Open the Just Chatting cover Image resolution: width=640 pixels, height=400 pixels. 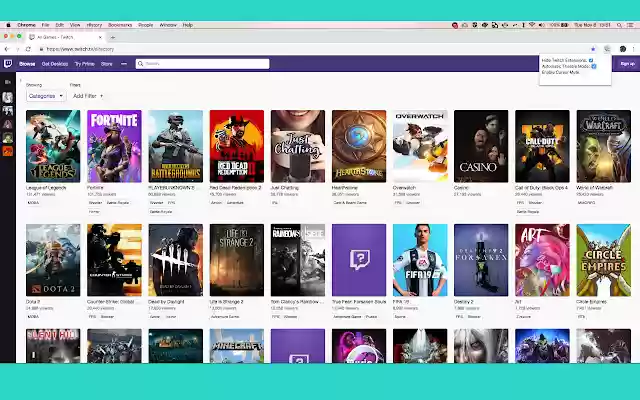298,146
